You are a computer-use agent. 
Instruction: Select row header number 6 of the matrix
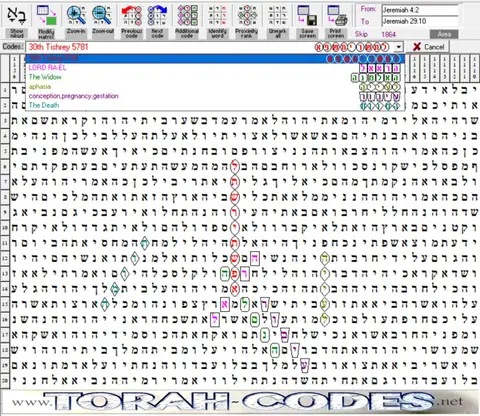[5, 166]
